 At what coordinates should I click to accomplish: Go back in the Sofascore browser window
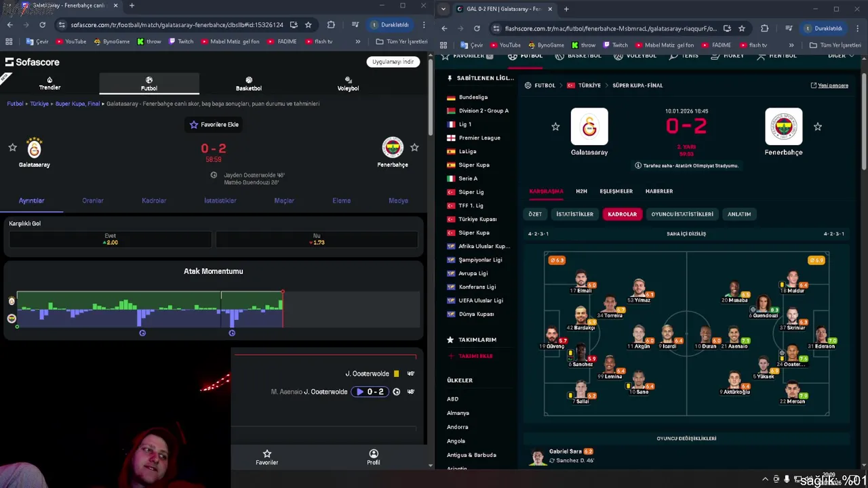(9, 25)
